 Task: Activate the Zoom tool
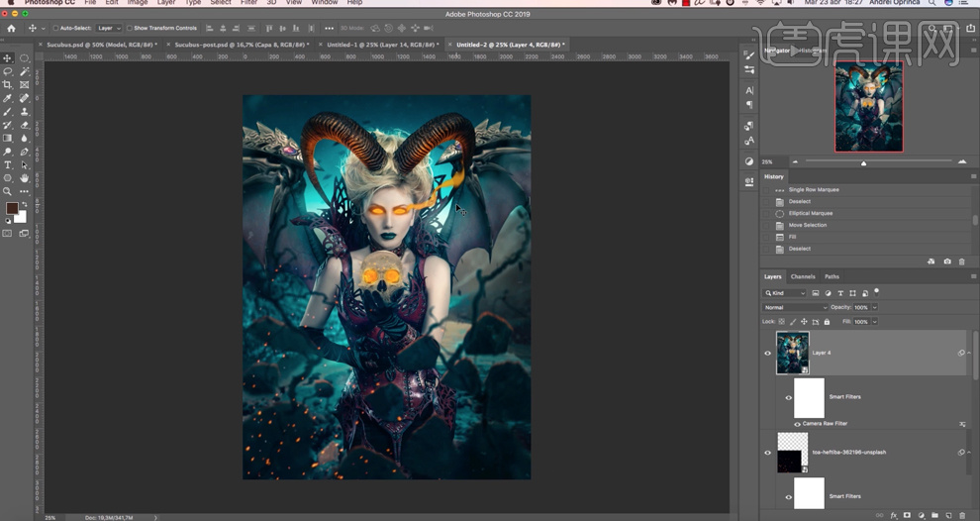(x=8, y=191)
